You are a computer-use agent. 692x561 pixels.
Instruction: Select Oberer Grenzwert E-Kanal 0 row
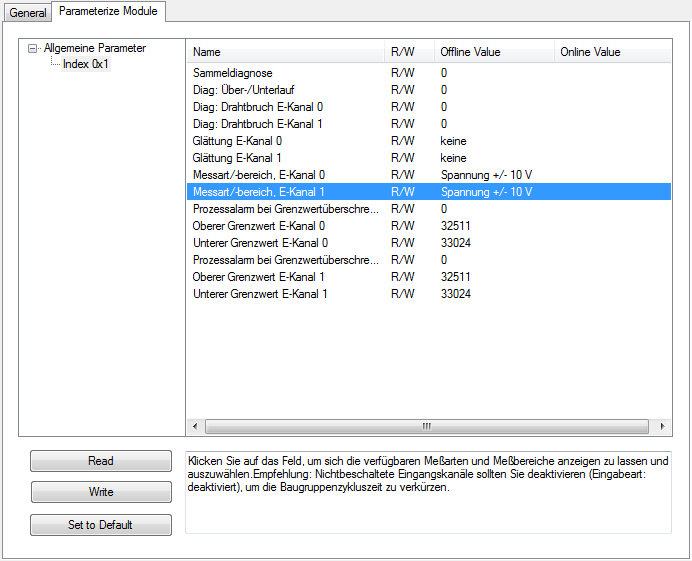click(429, 226)
